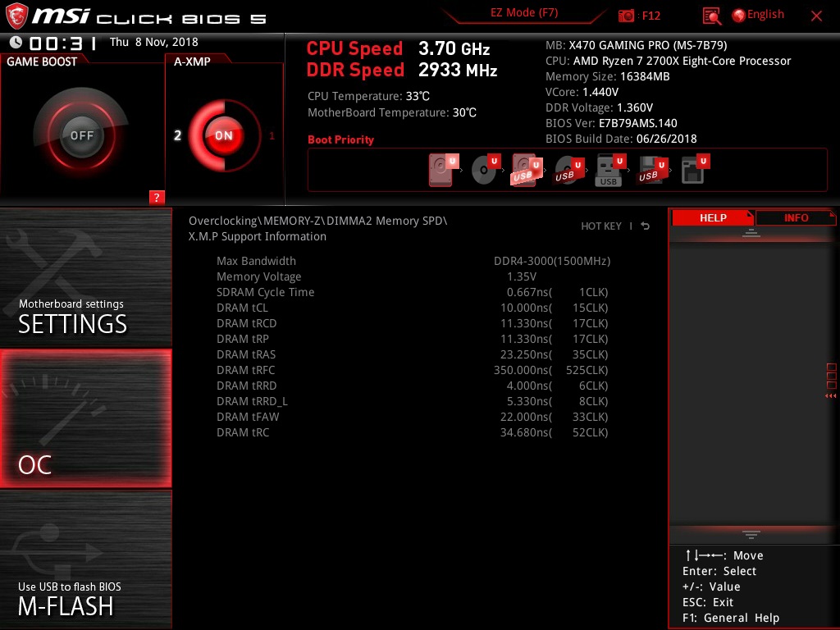Click the 1.35V memory voltage value
Image resolution: width=840 pixels, height=630 pixels.
click(521, 276)
